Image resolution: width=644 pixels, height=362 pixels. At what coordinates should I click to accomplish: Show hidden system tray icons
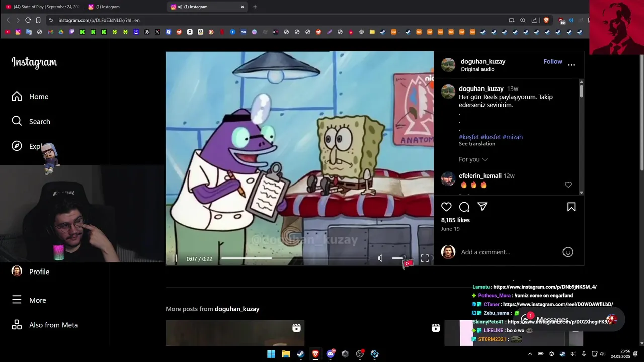click(530, 354)
